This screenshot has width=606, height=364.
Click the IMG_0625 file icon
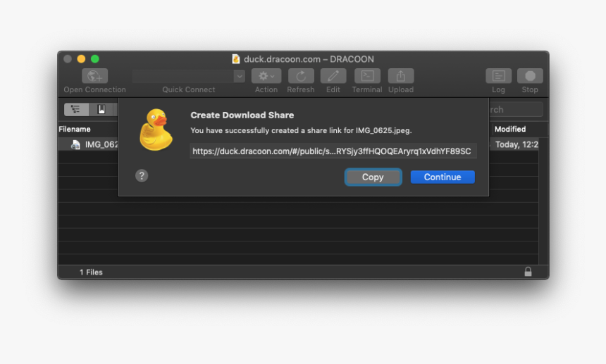point(76,145)
